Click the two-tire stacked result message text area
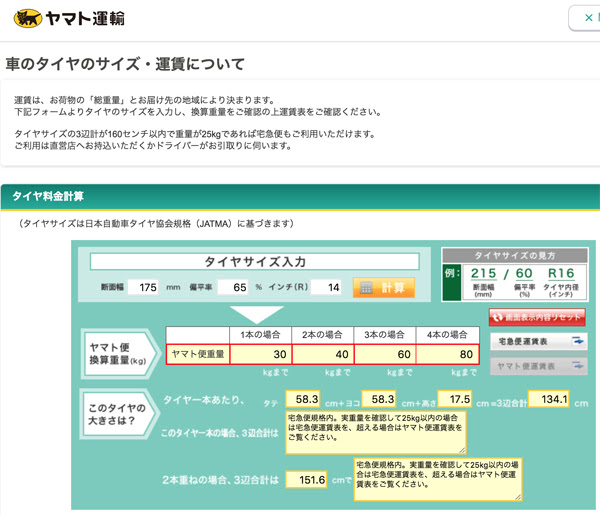This screenshot has width=600, height=516. [x=438, y=479]
